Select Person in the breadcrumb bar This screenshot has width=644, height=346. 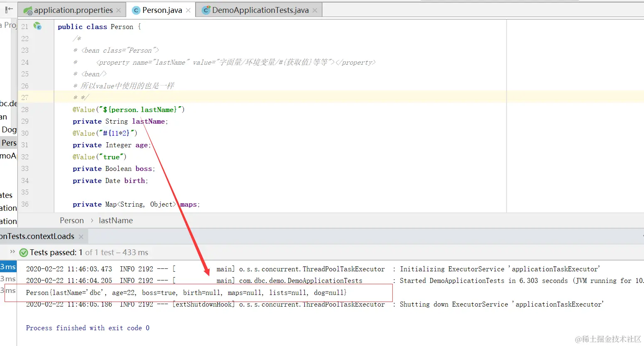click(x=72, y=220)
